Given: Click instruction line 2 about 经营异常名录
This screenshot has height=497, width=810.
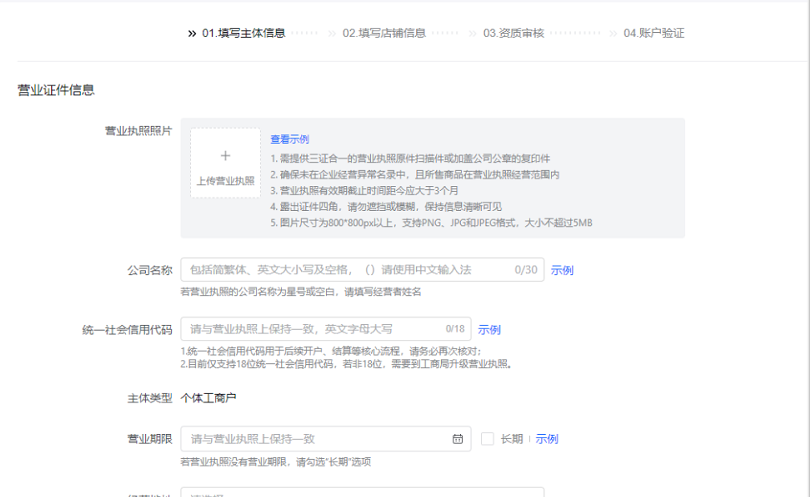Looking at the screenshot, I should click(x=415, y=175).
